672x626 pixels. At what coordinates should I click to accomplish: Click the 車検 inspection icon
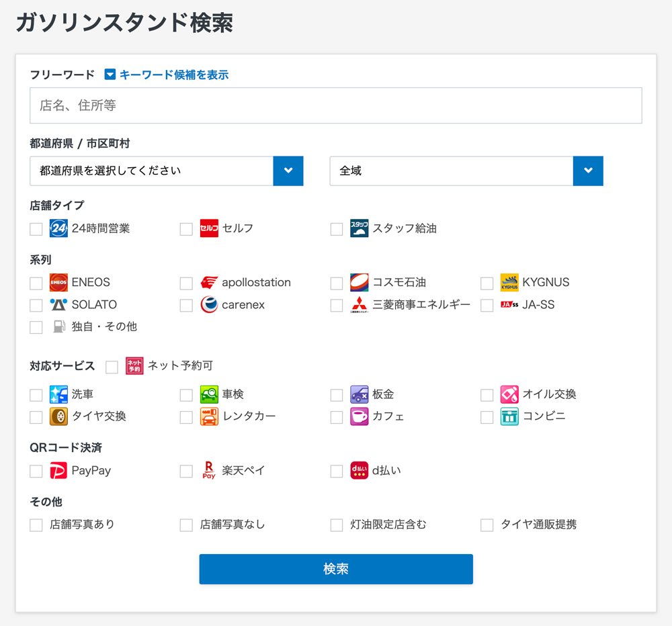pos(209,395)
